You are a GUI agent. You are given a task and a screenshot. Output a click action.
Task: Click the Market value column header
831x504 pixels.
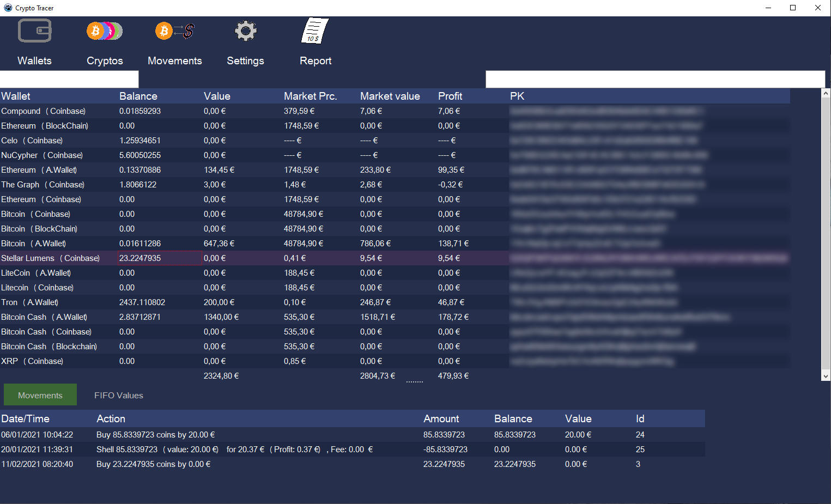[x=390, y=96]
